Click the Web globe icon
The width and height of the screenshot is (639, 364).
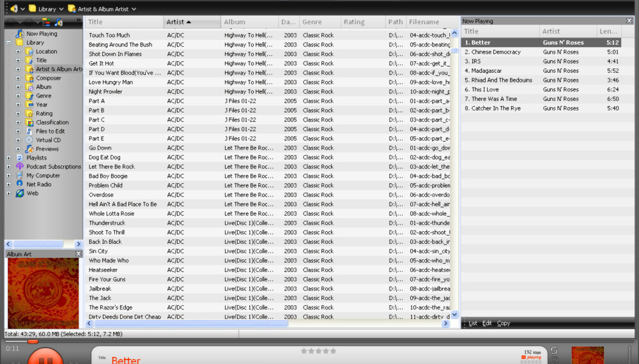pos(20,193)
